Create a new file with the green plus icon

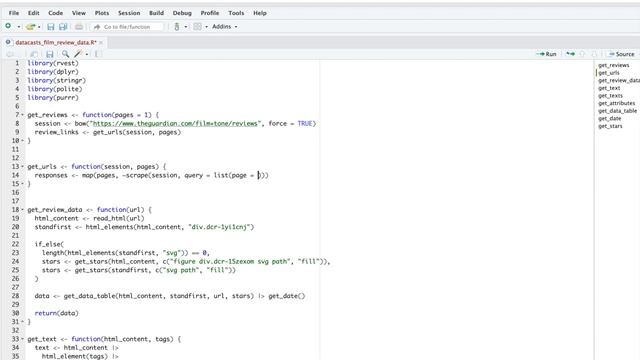pos(8,26)
